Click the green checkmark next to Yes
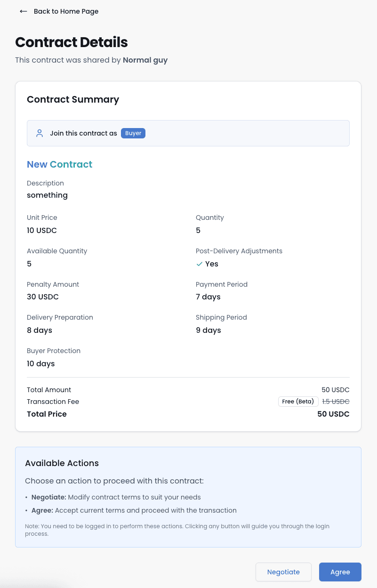Viewport: 377px width, 588px height. pyautogui.click(x=199, y=264)
